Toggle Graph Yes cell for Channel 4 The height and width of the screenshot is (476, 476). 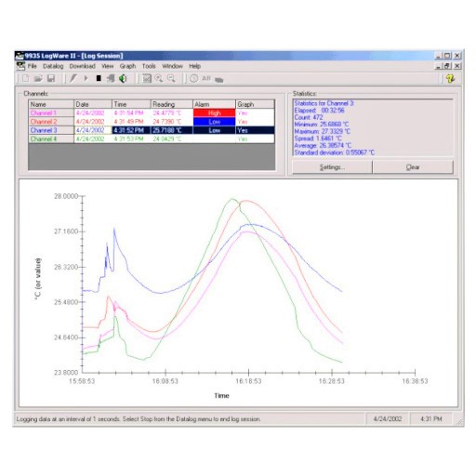click(255, 139)
